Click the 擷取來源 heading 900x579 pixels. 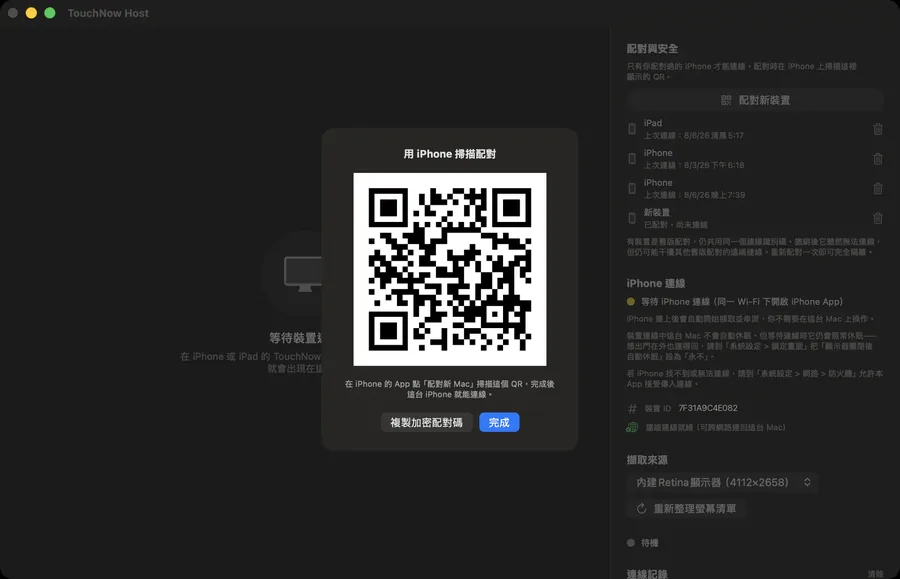647,460
